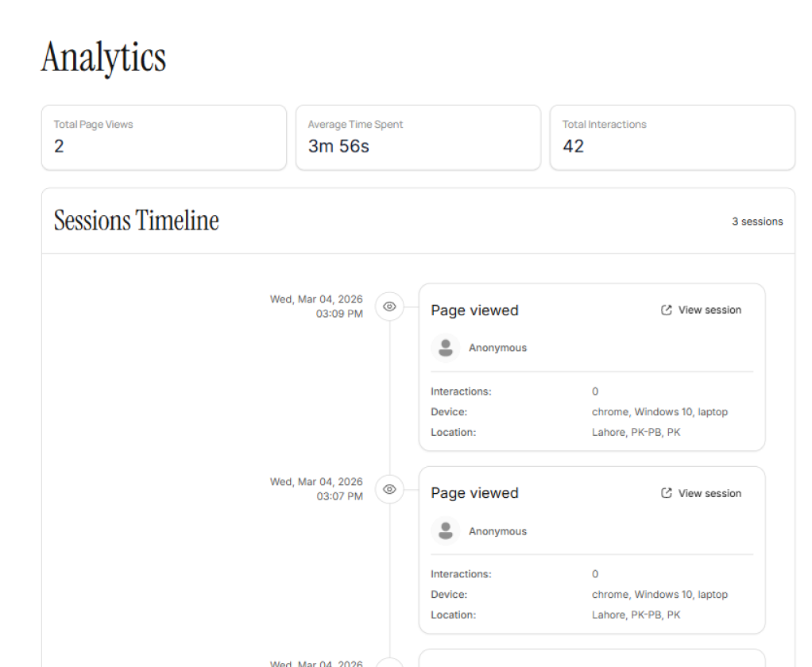Click the Sessions Timeline heading
This screenshot has height=667, width=812.
tap(137, 221)
